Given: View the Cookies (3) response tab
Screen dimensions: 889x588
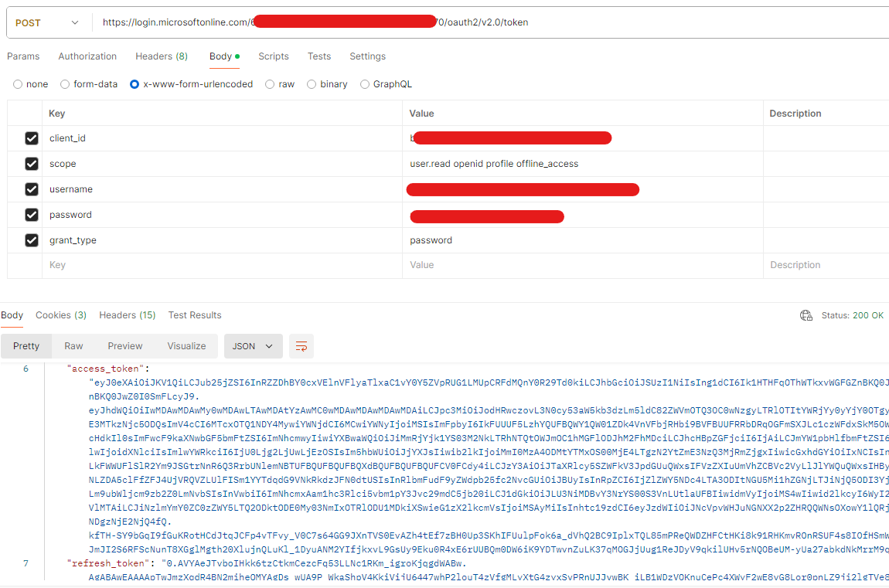Looking at the screenshot, I should [x=60, y=314].
